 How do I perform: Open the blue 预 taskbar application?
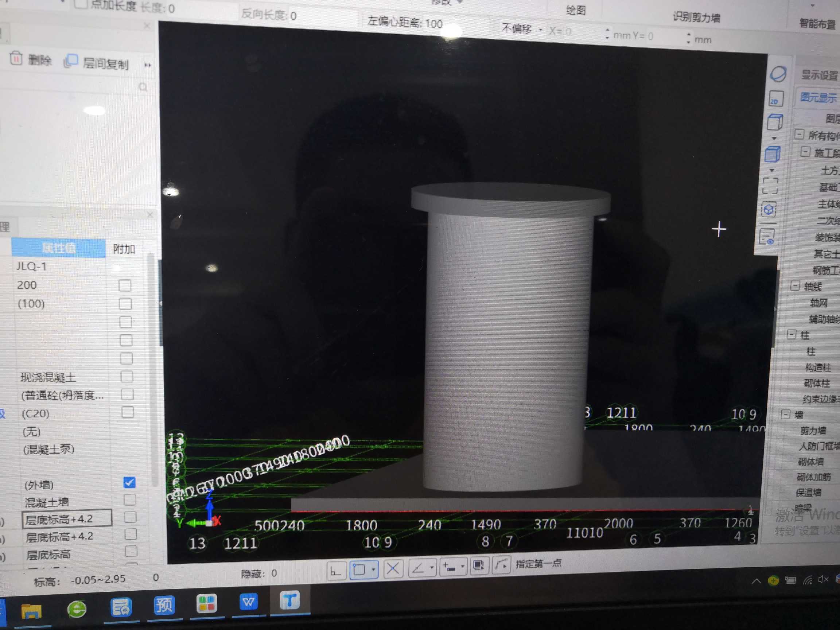[164, 604]
